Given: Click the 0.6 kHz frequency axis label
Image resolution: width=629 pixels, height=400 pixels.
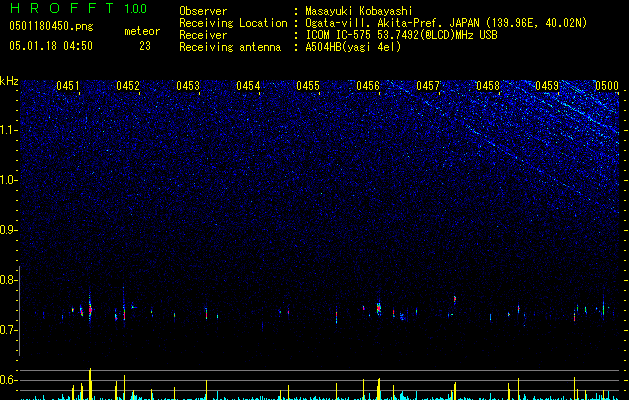Looking at the screenshot, I should pos(9,380).
